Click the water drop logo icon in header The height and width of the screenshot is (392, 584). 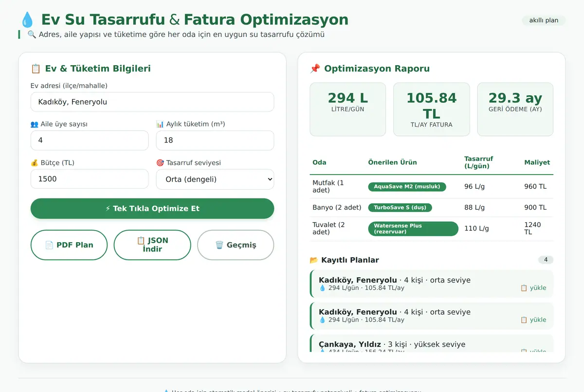pyautogui.click(x=27, y=20)
